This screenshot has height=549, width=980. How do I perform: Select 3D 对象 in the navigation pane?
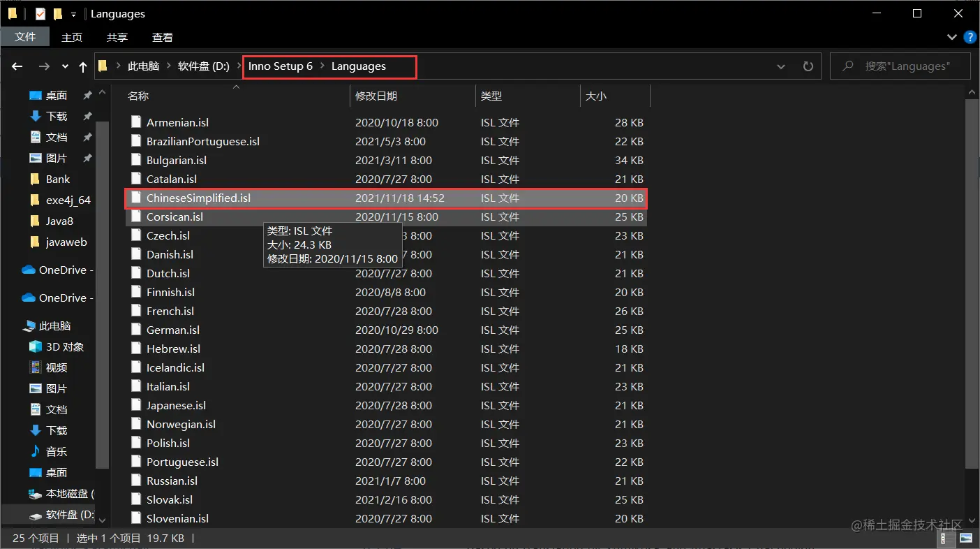[x=65, y=347]
